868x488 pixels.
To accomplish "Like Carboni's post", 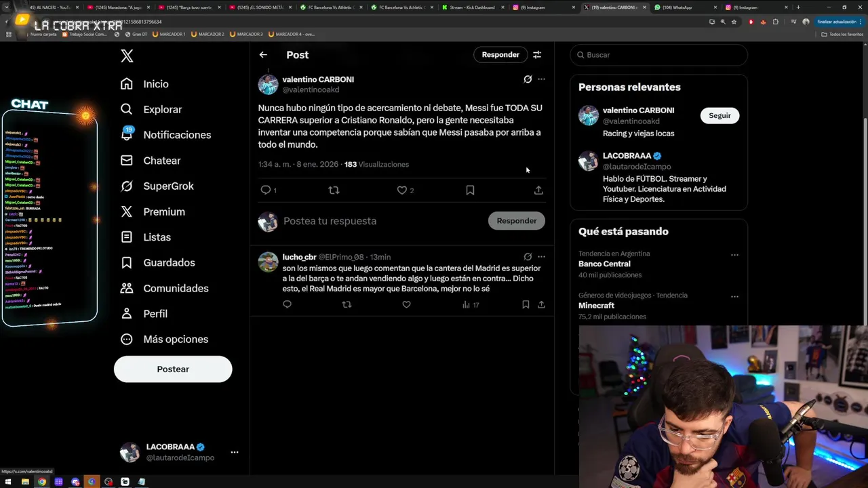I will click(x=402, y=190).
